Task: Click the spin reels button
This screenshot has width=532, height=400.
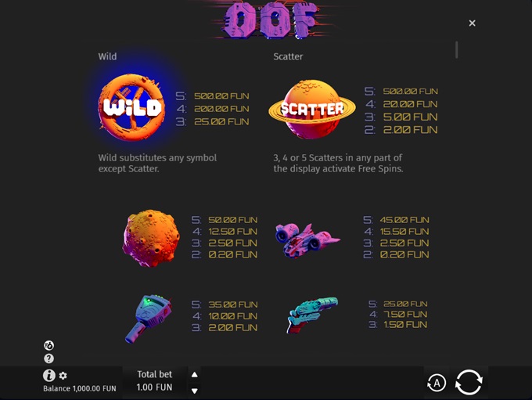Action: (469, 382)
